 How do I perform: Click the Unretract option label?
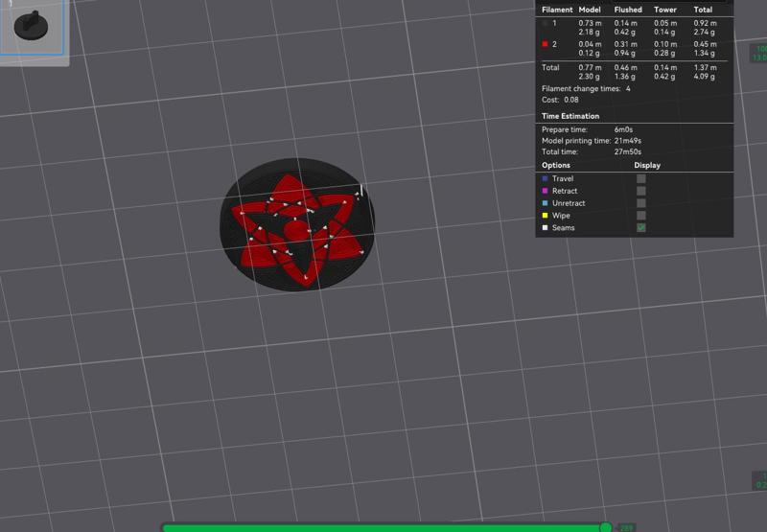pos(569,203)
